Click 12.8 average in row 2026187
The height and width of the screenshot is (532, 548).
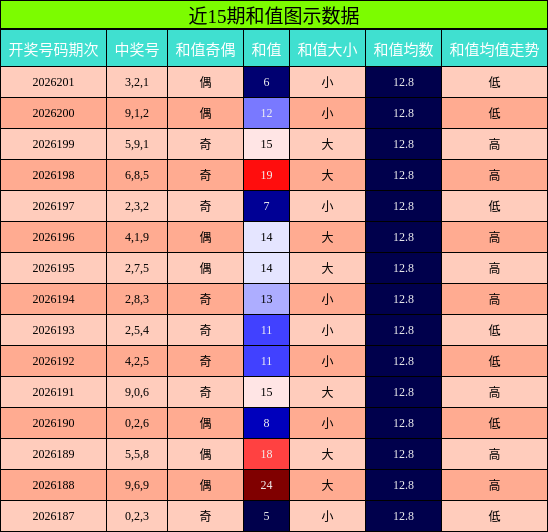click(404, 516)
